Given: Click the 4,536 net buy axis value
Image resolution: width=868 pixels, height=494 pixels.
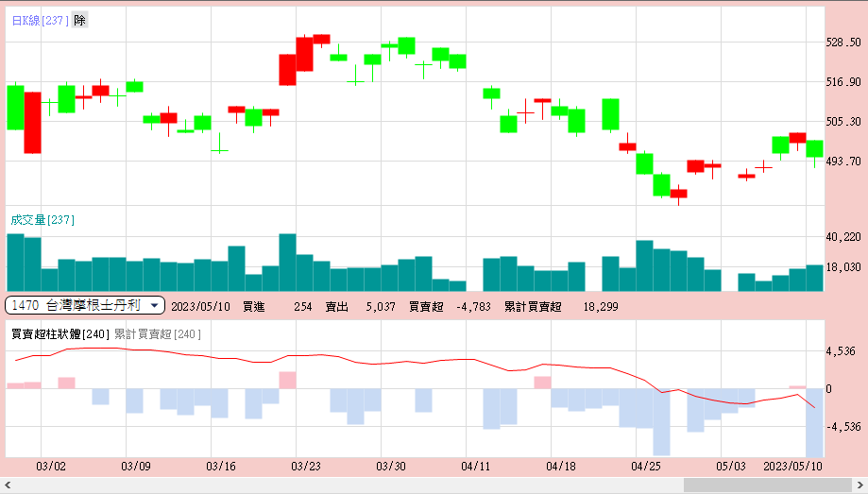Looking at the screenshot, I should [841, 351].
